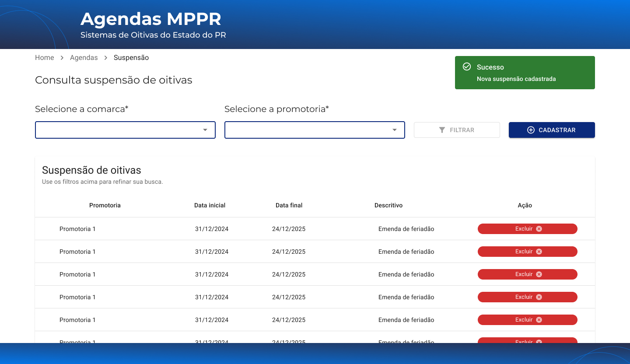Click 'Promotoria 1' in the first row

pos(77,229)
